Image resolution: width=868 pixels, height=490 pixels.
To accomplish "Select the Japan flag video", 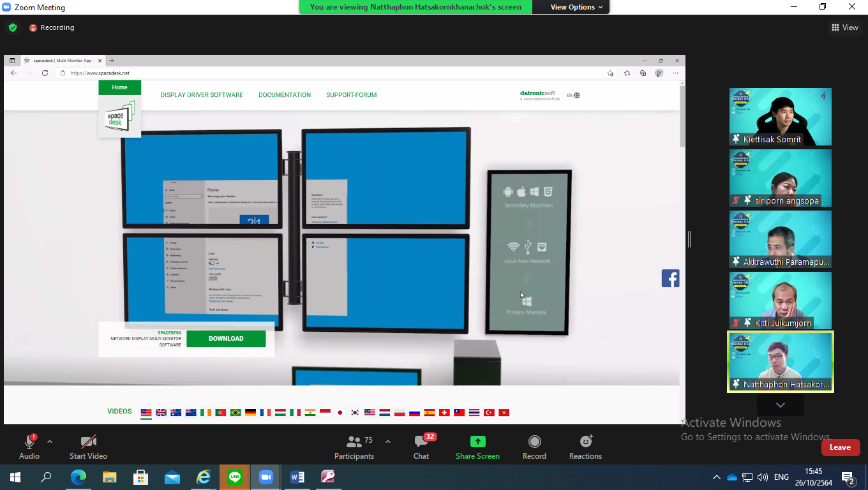I will 340,413.
